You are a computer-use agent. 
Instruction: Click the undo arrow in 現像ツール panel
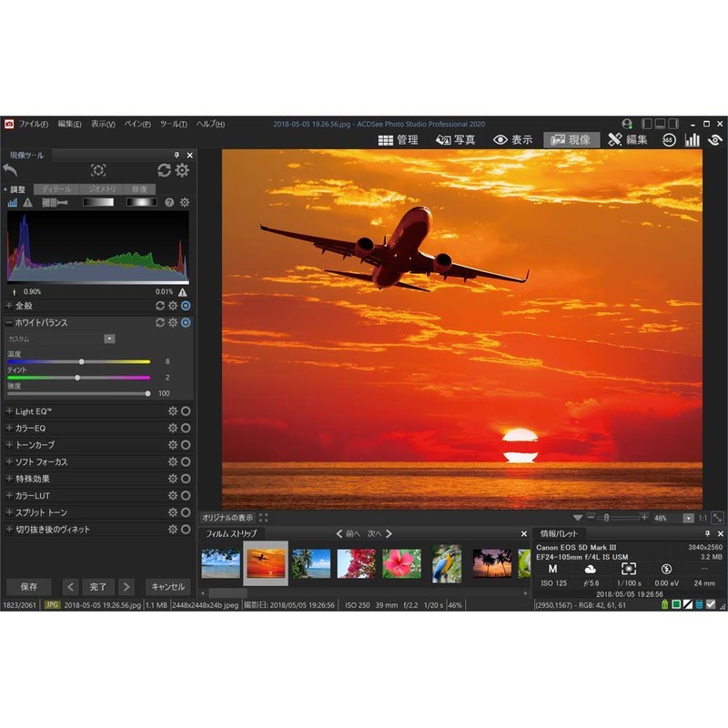tap(8, 169)
